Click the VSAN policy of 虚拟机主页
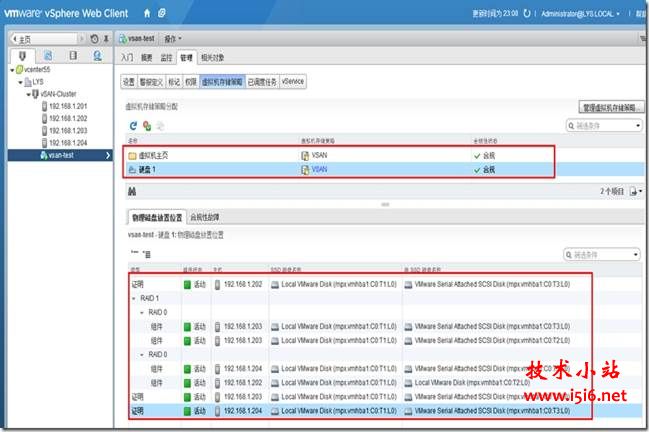The width and height of the screenshot is (649, 432). click(319, 156)
